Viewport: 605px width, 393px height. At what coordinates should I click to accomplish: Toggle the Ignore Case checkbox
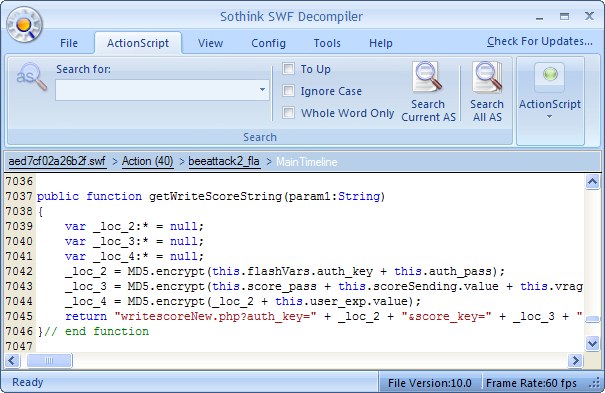pos(288,91)
